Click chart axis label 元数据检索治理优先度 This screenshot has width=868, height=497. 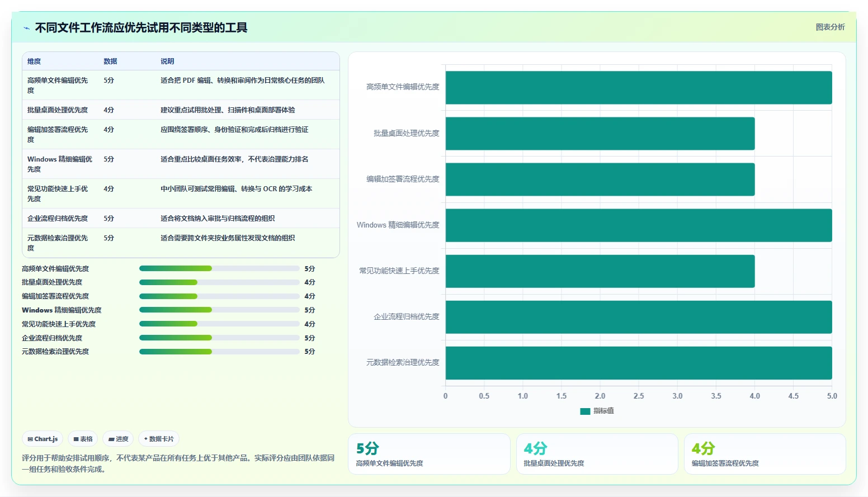point(403,363)
